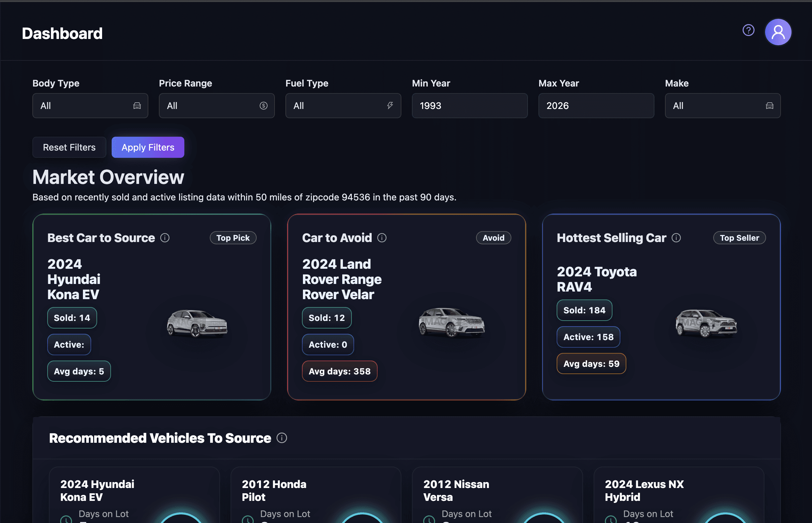
Task: Open the Make dropdown
Action: tap(722, 106)
